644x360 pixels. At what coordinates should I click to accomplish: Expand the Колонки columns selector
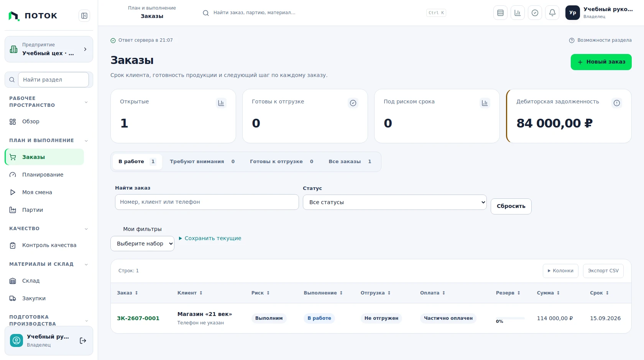[560, 271]
